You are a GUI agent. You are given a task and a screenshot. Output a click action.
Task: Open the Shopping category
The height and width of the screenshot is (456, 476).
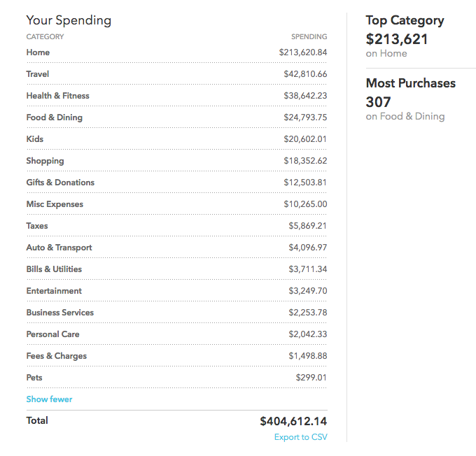click(45, 161)
